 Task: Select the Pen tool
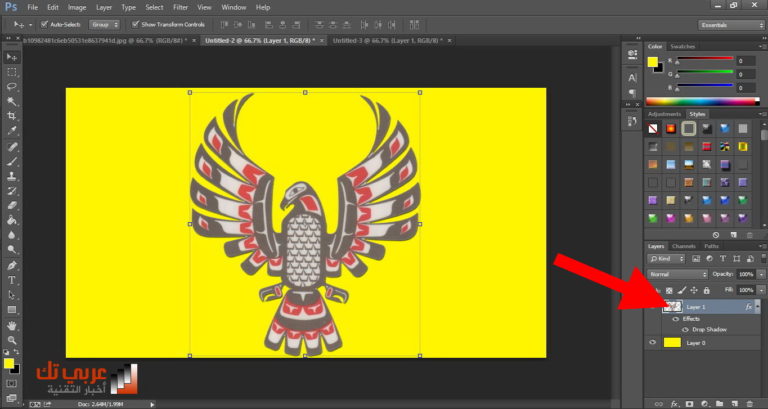(12, 265)
